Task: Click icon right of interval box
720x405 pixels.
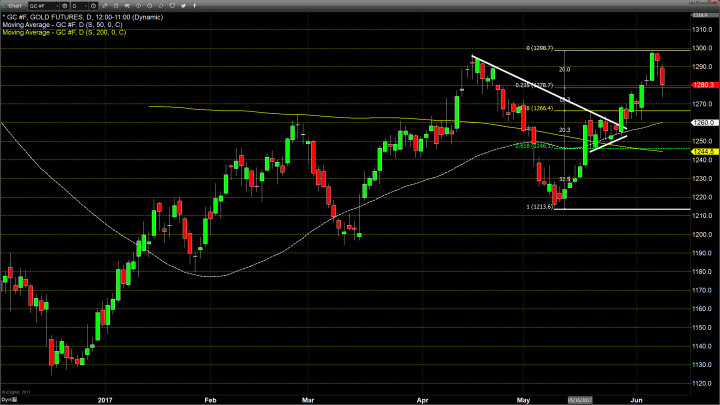Action: coord(93,6)
